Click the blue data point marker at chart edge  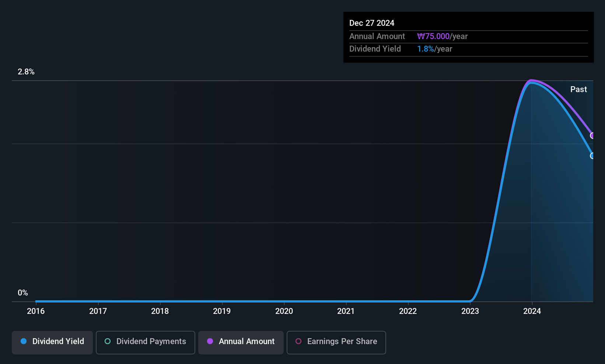(x=592, y=156)
